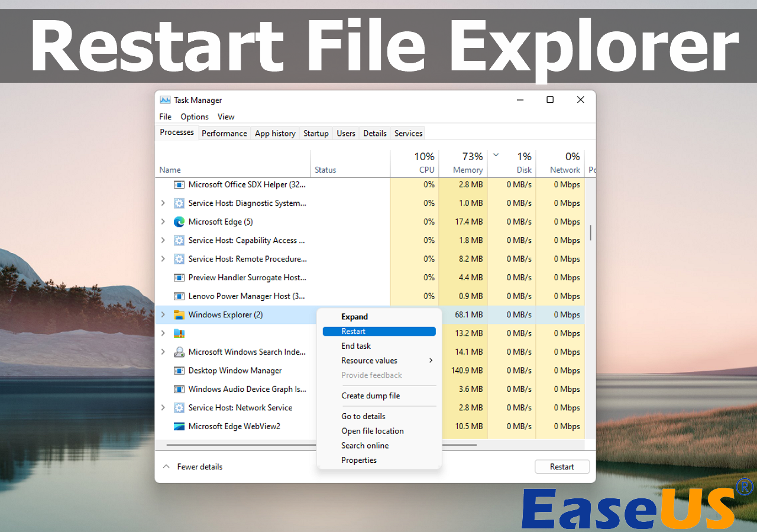
Task: Expand the unnamed process using 13.2 MB
Action: (163, 333)
